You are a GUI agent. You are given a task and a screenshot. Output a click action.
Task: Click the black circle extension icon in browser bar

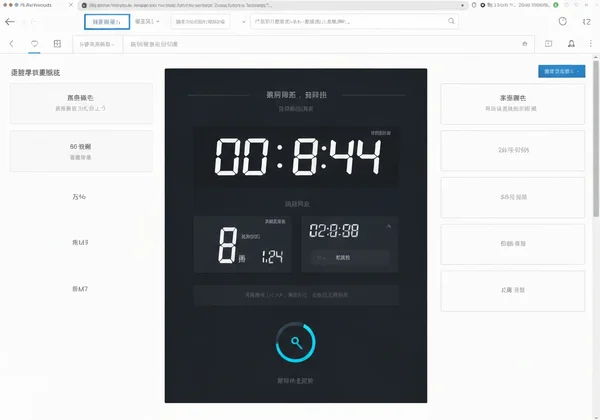(483, 5)
